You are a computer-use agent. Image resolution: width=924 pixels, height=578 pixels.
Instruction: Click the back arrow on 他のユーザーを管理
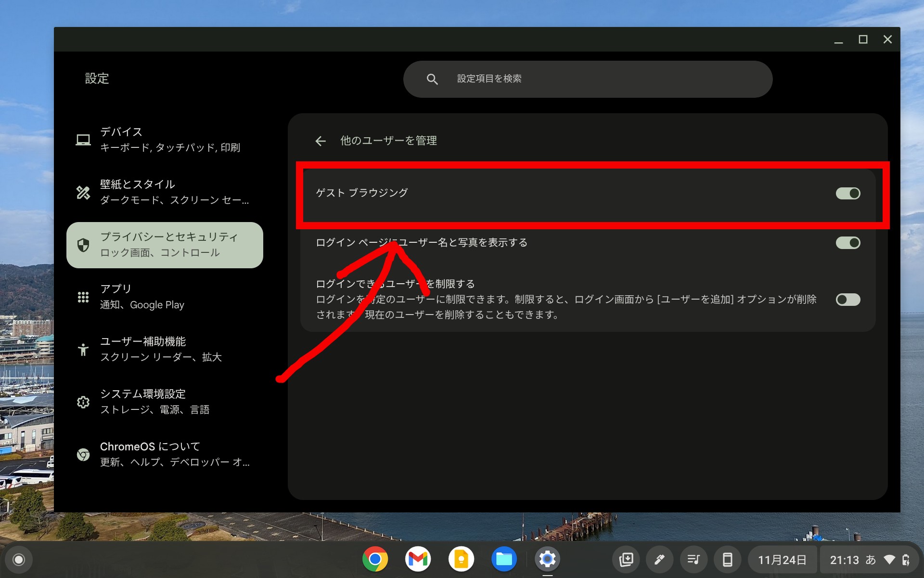(321, 141)
